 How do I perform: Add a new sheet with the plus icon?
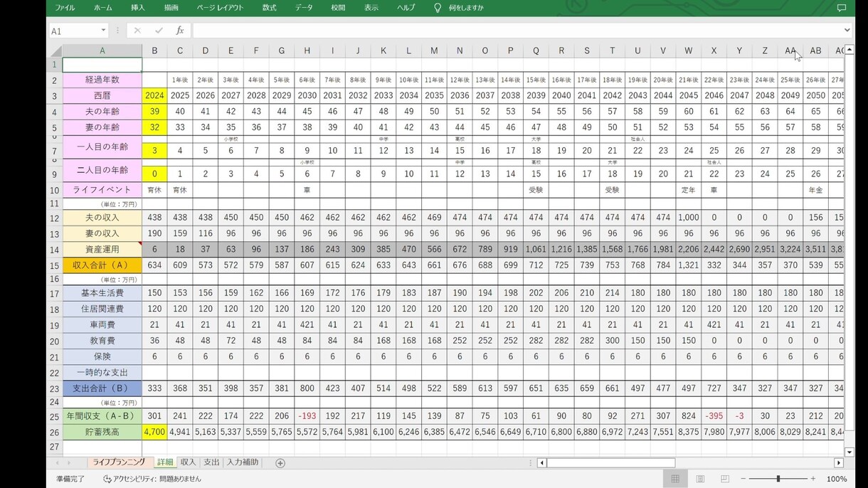pos(280,463)
